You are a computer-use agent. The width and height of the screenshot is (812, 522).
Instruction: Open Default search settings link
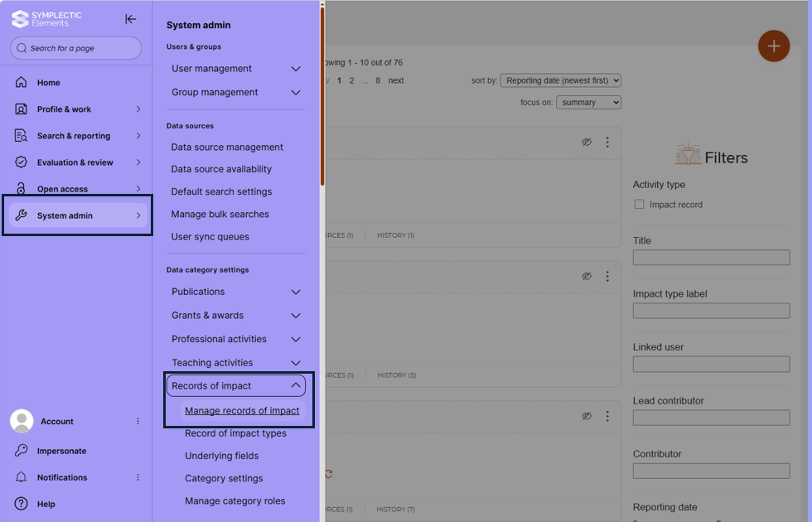221,191
